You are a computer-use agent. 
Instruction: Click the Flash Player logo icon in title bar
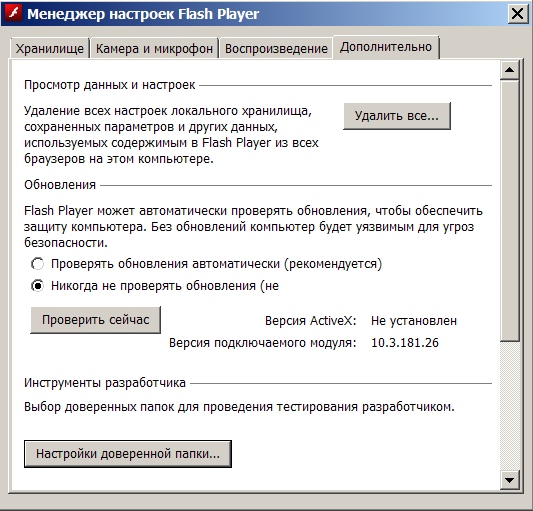point(14,13)
